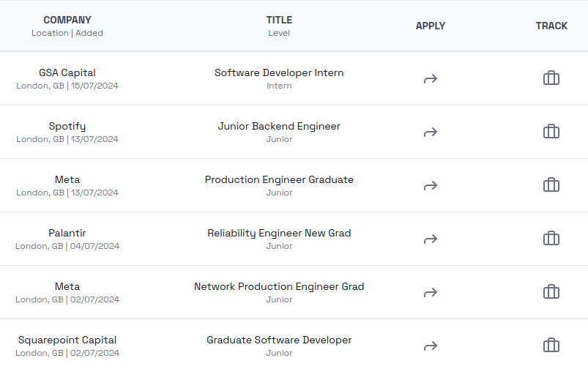Click the Graduate Software Developer title
Viewport: 588px width, 369px height.
279,340
